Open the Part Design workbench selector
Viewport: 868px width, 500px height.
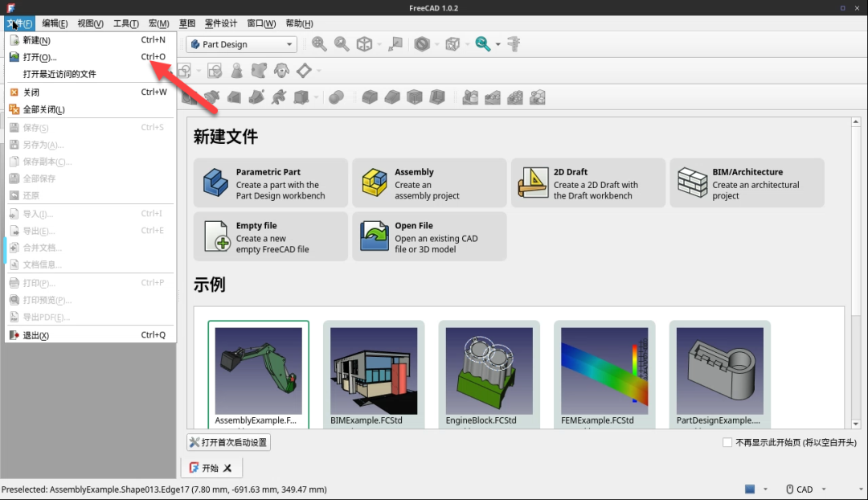pos(241,44)
